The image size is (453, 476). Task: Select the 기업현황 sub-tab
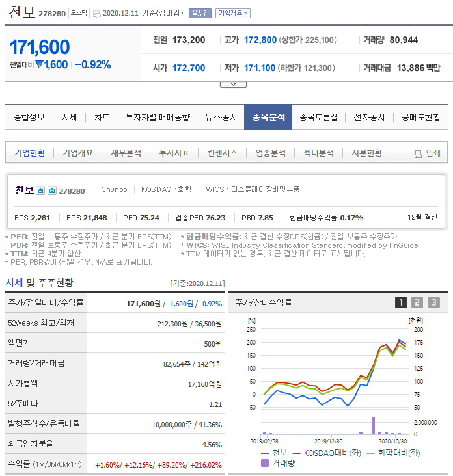30,153
